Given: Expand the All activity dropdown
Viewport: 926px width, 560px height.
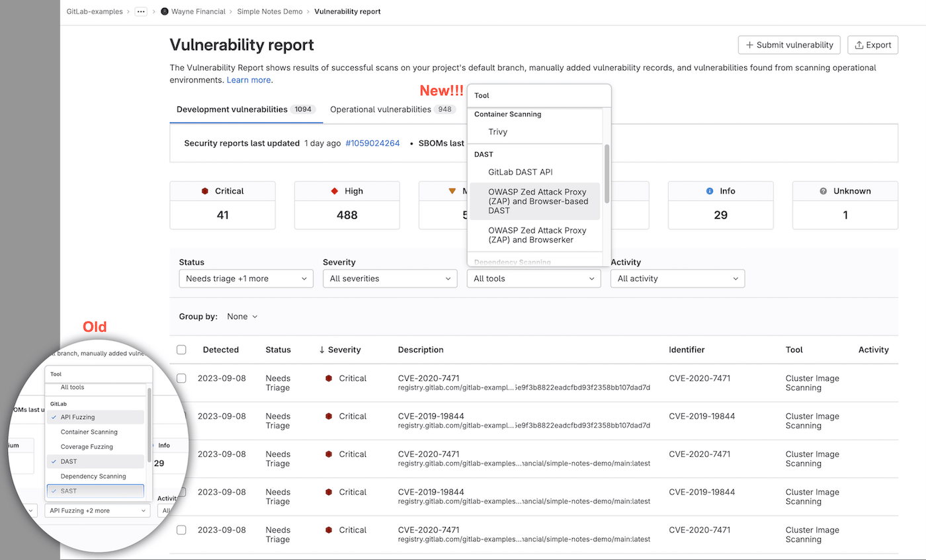Looking at the screenshot, I should coord(677,278).
